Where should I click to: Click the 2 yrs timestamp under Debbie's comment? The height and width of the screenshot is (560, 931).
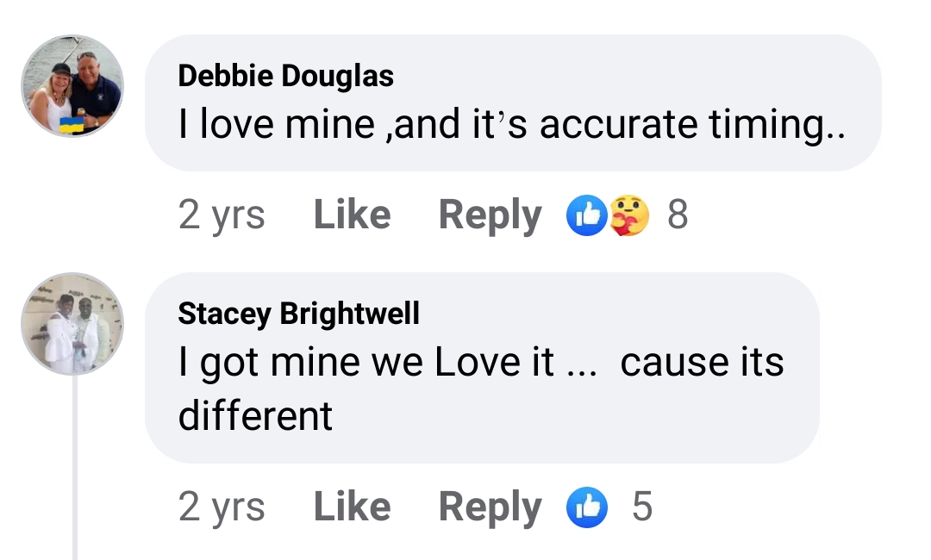click(x=222, y=215)
